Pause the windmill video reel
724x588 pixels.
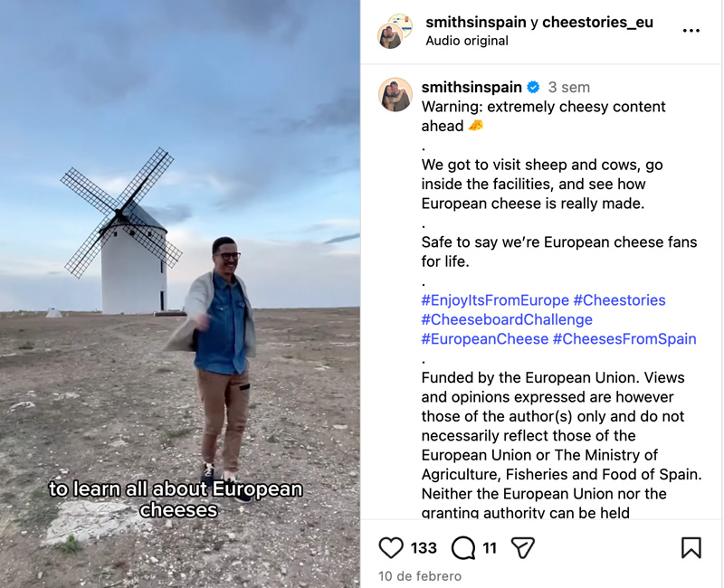coord(180,294)
